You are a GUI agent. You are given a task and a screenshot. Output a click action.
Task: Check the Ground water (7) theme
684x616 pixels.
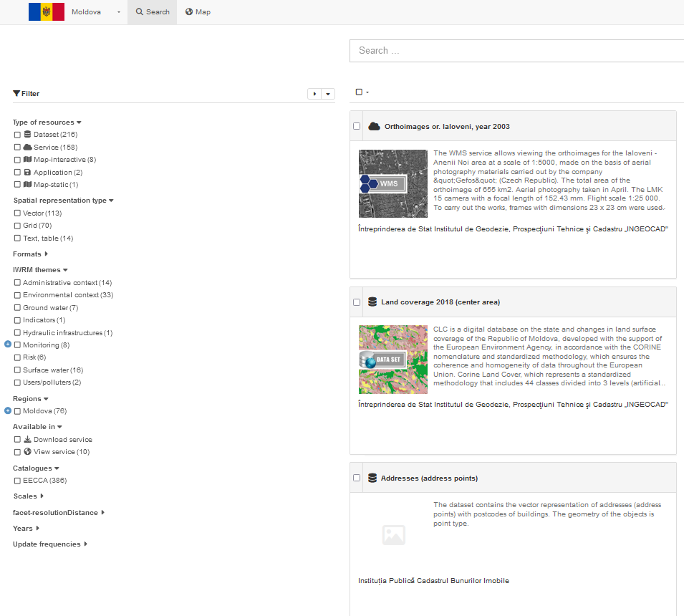coord(17,307)
